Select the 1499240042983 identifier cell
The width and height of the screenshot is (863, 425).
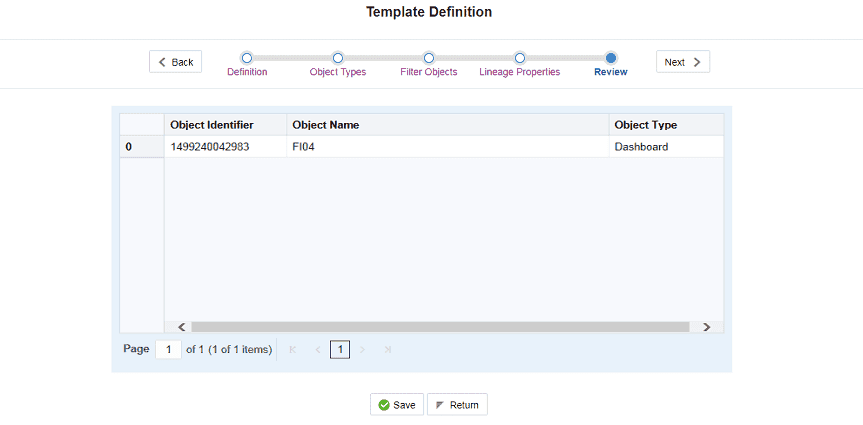(225, 147)
